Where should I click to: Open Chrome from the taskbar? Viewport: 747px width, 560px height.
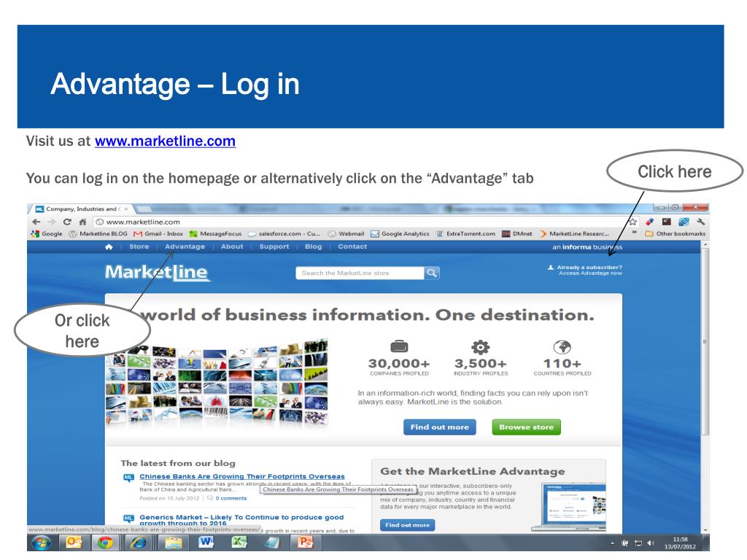tap(105, 542)
